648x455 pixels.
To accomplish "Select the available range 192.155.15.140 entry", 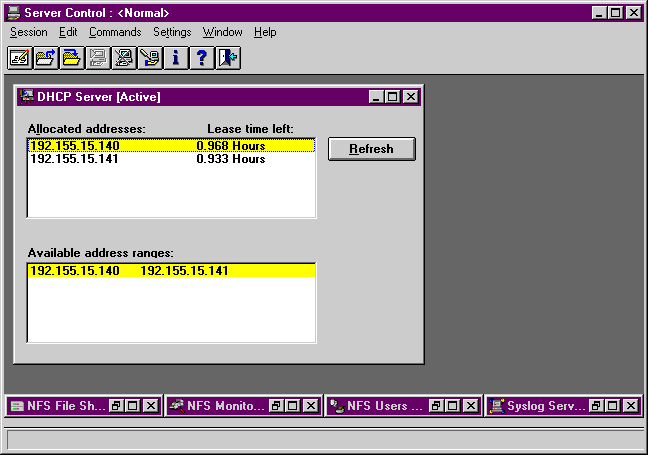I will point(75,271).
